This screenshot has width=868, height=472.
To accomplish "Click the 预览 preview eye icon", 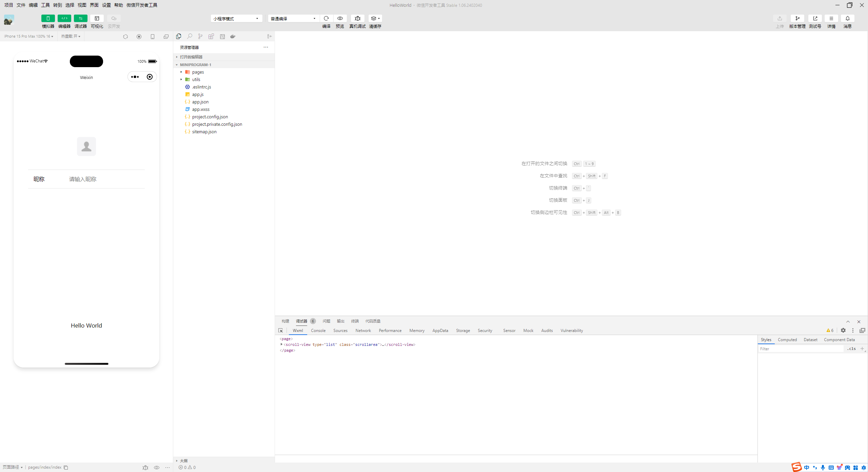I will 340,18.
